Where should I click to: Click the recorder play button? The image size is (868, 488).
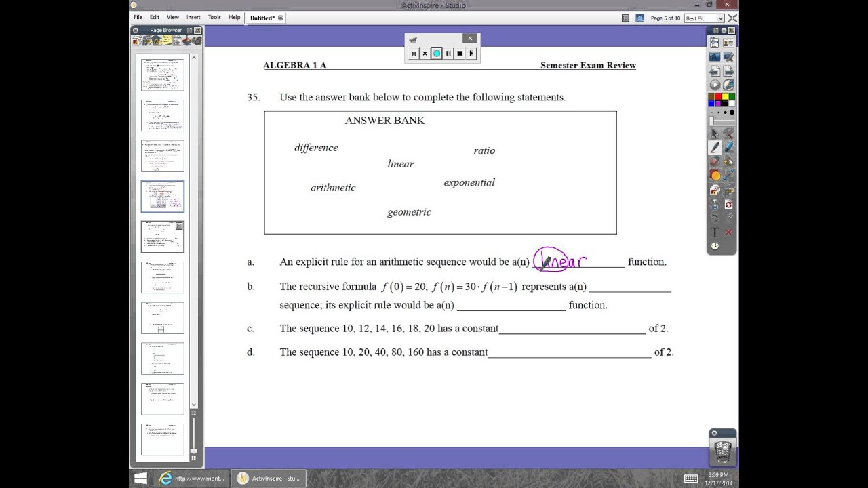click(471, 53)
